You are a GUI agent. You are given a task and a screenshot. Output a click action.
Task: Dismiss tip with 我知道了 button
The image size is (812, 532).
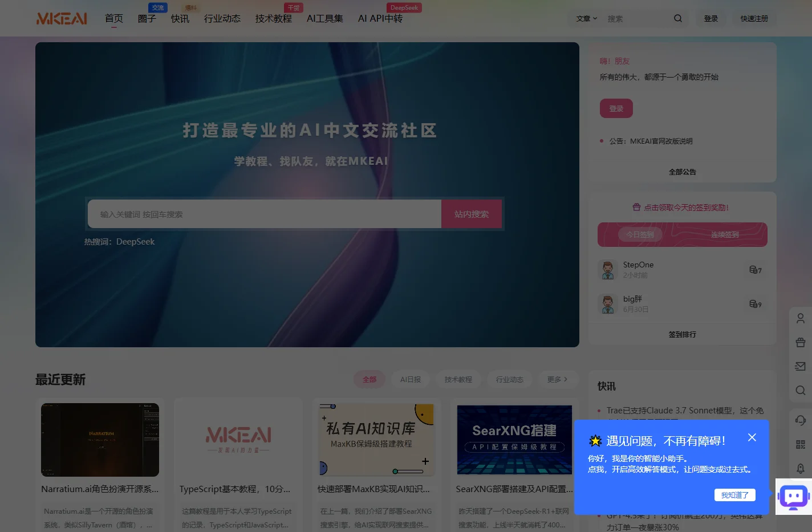tap(735, 495)
